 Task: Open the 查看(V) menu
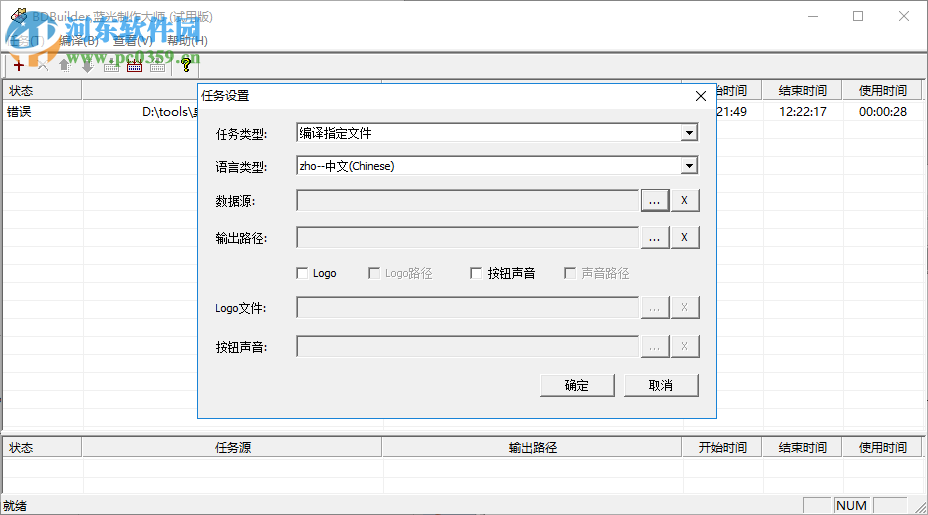133,41
